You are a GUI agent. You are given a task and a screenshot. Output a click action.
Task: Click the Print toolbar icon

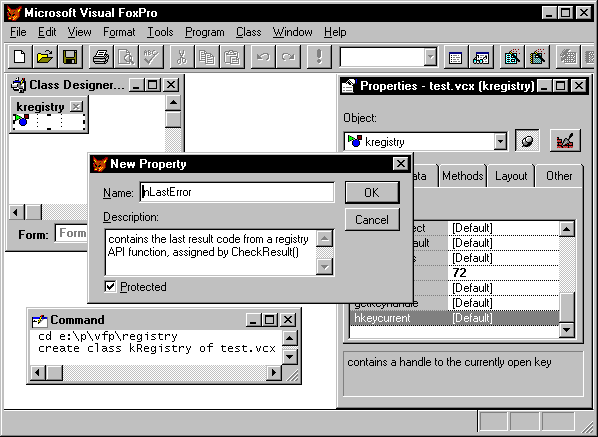coord(101,57)
